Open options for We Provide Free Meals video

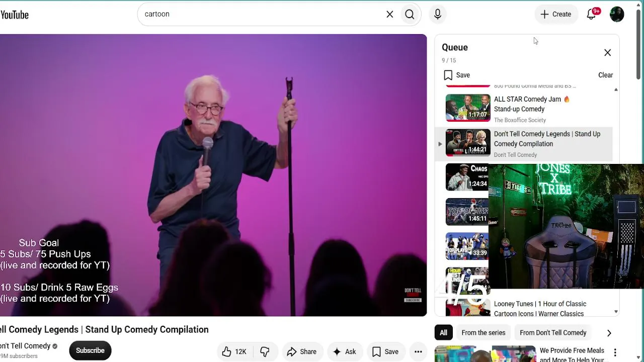pyautogui.click(x=615, y=352)
